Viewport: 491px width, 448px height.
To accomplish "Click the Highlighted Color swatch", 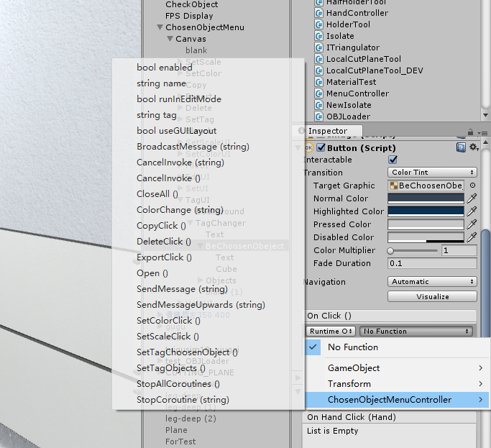I will [x=426, y=211].
